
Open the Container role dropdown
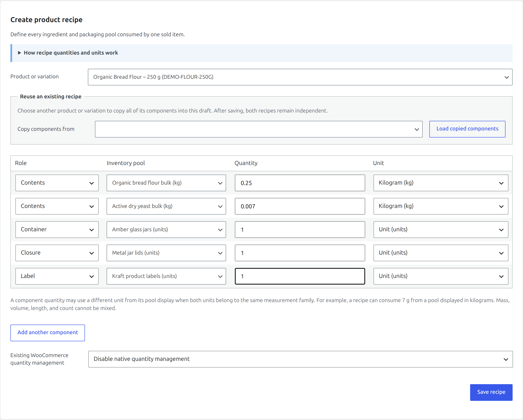click(x=57, y=229)
